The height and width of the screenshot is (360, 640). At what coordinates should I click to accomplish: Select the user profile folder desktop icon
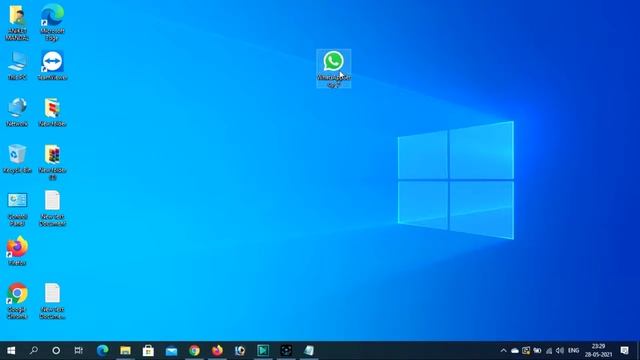(x=17, y=22)
